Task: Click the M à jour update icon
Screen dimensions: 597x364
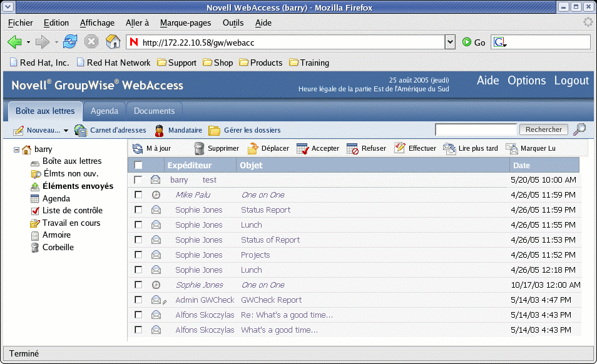Action: tap(138, 148)
